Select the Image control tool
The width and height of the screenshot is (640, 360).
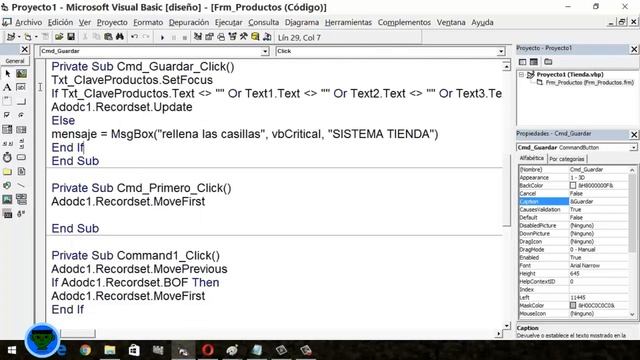pyautogui.click(x=7, y=199)
